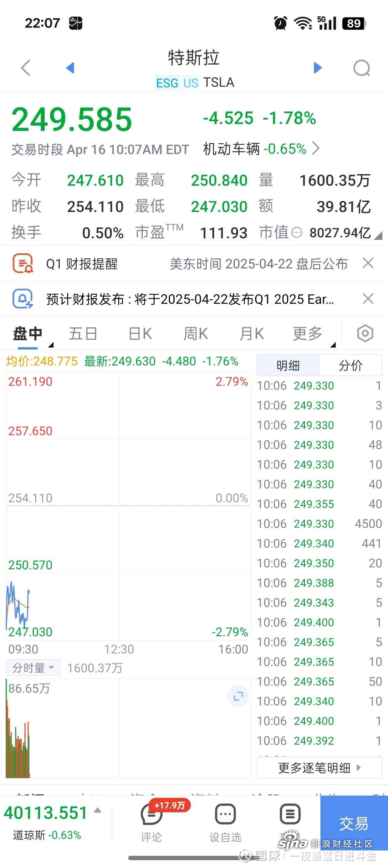Tap the main price 249.585
Screen dimensions: 388x868
(x=72, y=119)
